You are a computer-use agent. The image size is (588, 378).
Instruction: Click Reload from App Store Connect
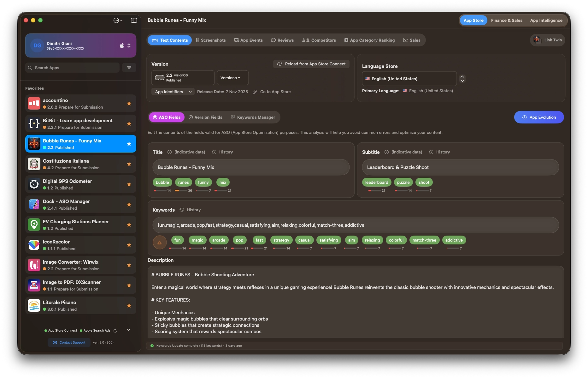(x=311, y=64)
